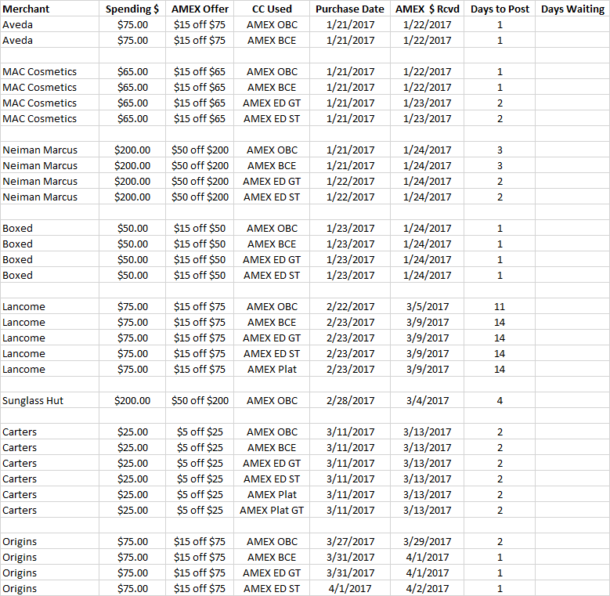Select the CC Used header cell
Image resolution: width=610 pixels, height=596 pixels.
point(271,8)
